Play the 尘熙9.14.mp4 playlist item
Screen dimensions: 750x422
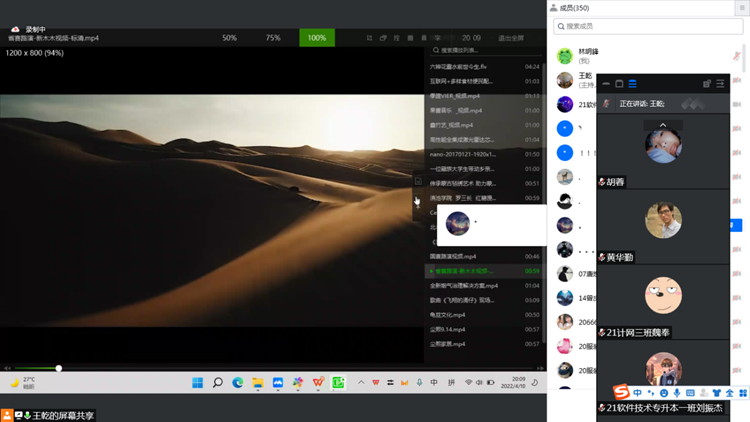point(484,329)
